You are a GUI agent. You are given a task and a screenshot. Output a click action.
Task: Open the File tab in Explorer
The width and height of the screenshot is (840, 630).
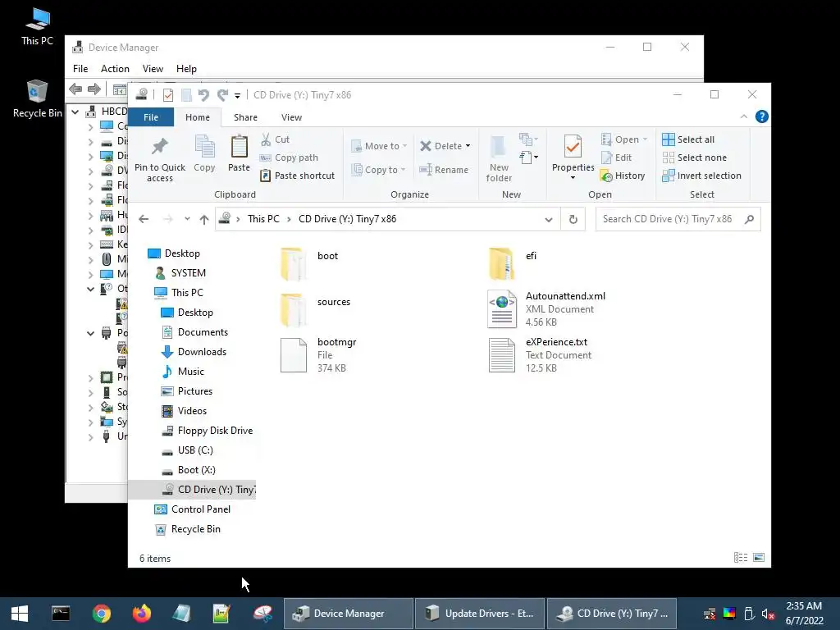tap(151, 117)
